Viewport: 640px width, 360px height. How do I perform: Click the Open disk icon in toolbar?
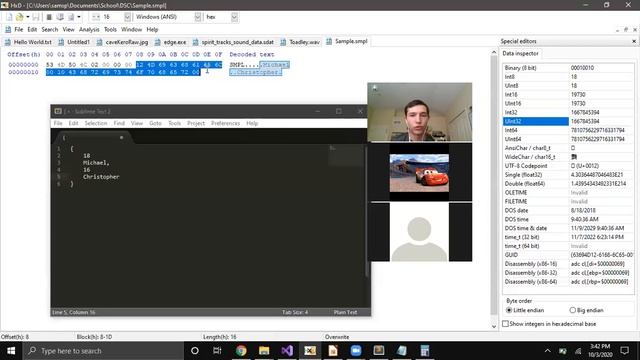click(60, 17)
